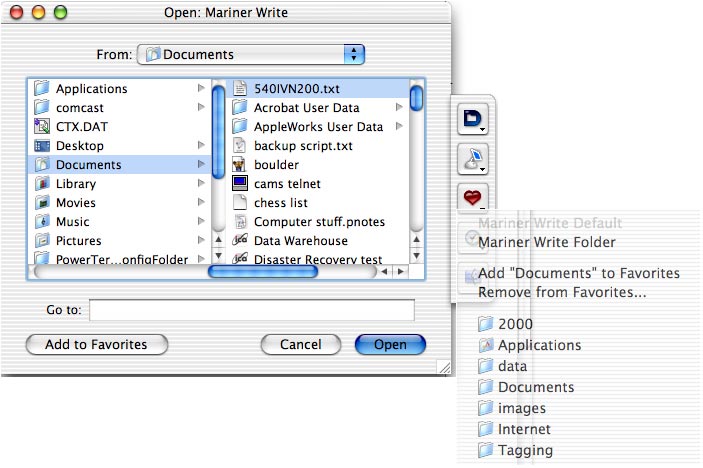The image size is (703, 468).
Task: Select Documents in the Favorites menu
Action: pos(536,387)
